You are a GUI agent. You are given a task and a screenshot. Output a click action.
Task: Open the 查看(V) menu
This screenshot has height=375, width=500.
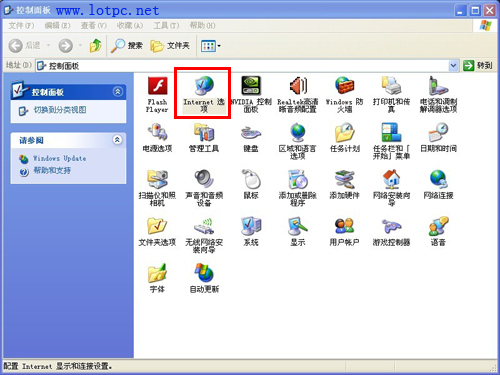94,25
